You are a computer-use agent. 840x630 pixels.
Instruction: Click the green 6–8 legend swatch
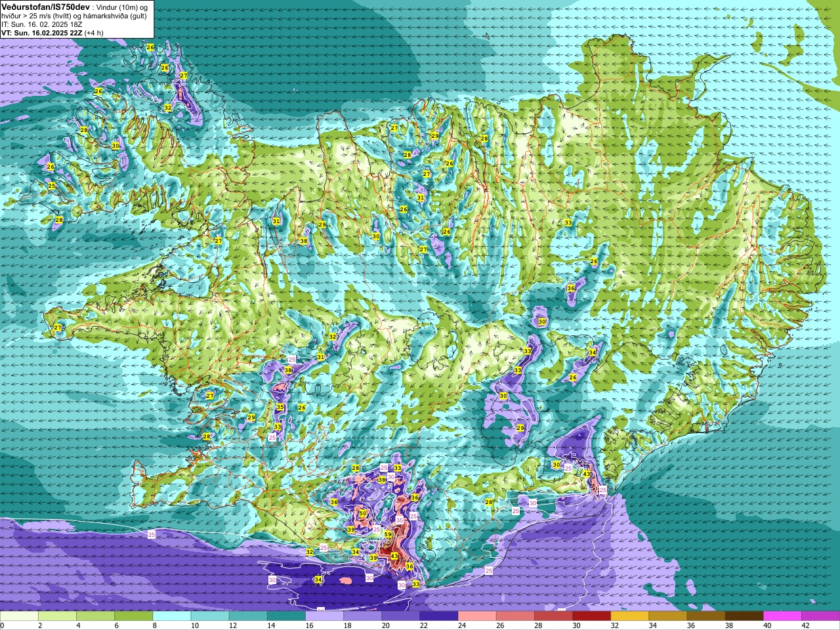click(x=133, y=616)
